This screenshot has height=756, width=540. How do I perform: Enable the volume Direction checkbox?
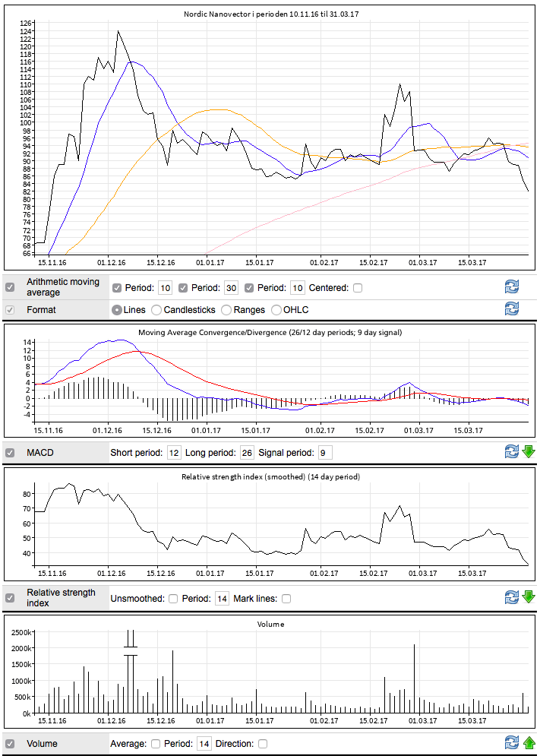(x=262, y=744)
